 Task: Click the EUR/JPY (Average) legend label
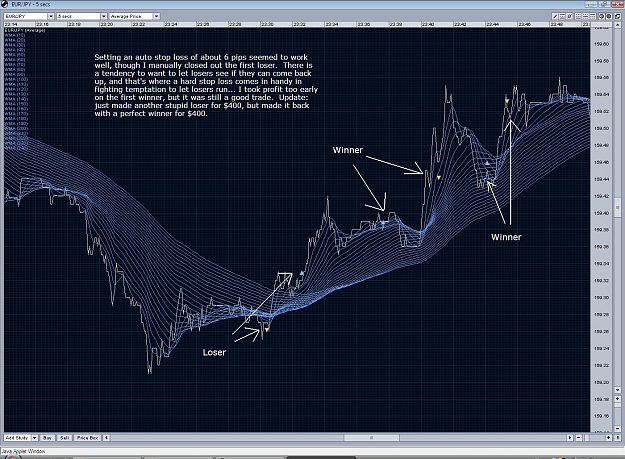coord(25,30)
